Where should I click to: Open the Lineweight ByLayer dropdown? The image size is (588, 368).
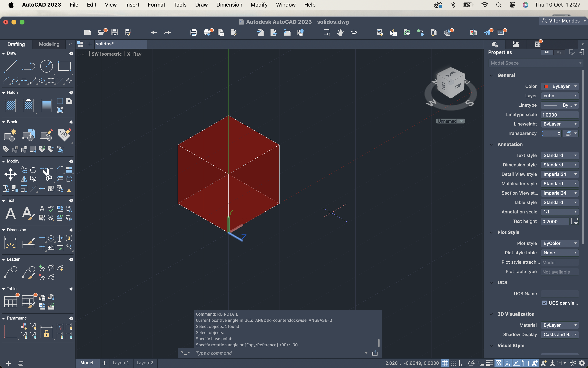tap(560, 124)
